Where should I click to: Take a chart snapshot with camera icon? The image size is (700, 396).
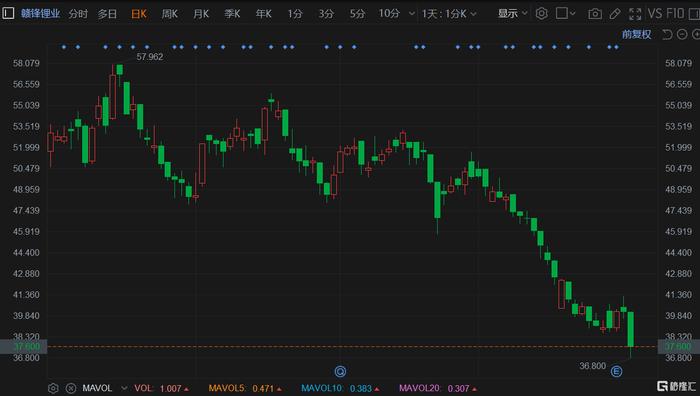click(595, 14)
